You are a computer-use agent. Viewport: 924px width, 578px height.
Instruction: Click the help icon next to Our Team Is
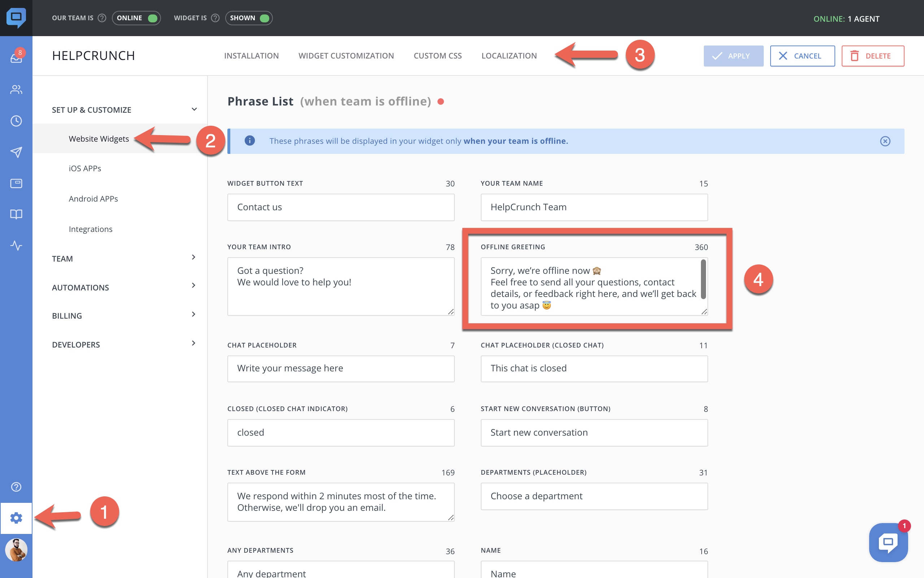pos(101,18)
